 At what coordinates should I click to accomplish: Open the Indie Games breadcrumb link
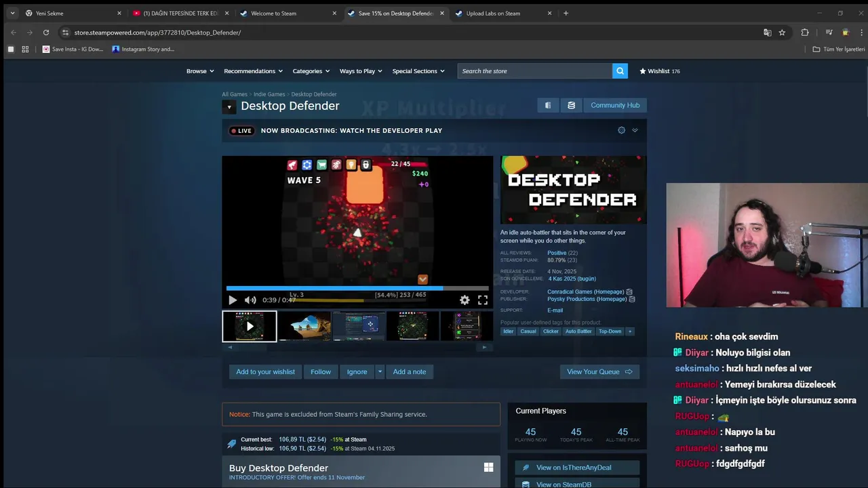269,94
